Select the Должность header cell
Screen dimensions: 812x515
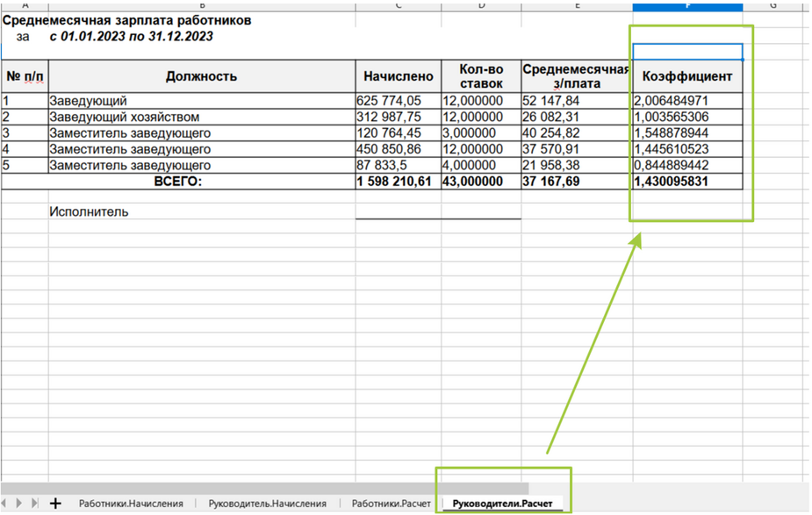tap(201, 76)
